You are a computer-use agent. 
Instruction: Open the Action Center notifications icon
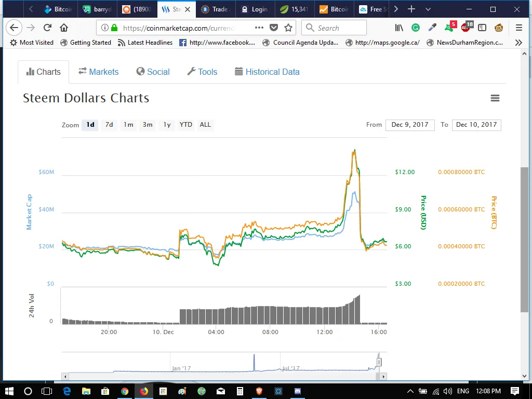coord(515,391)
